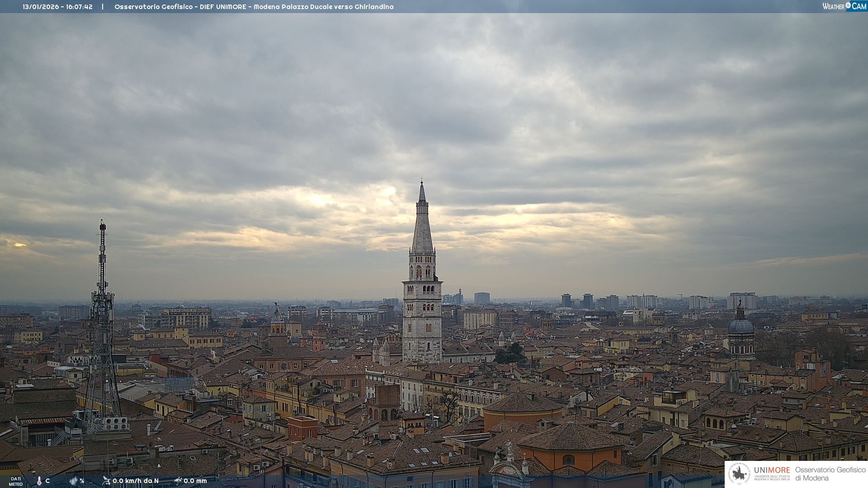868x488 pixels.
Task: Click the temperature unit C label
Action: pyautogui.click(x=47, y=481)
